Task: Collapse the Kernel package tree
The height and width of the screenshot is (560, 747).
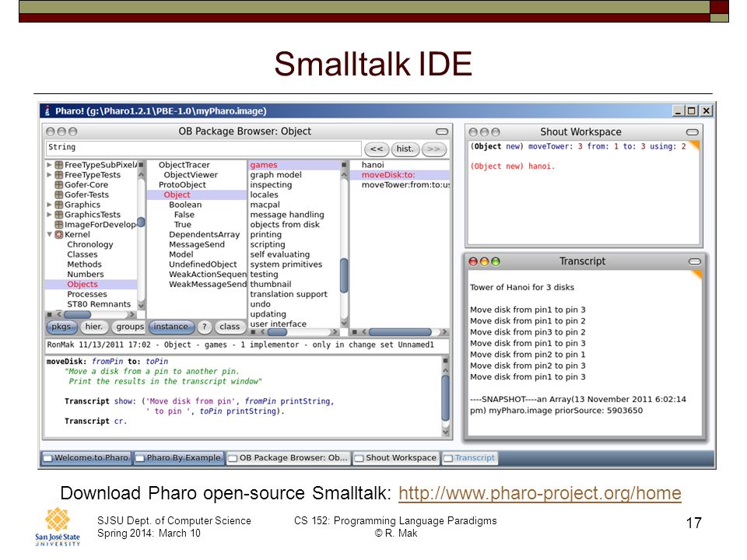Action: [49, 235]
